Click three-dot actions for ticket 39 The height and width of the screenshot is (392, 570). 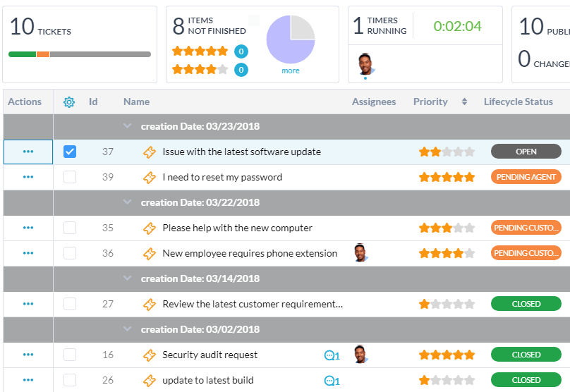click(28, 177)
